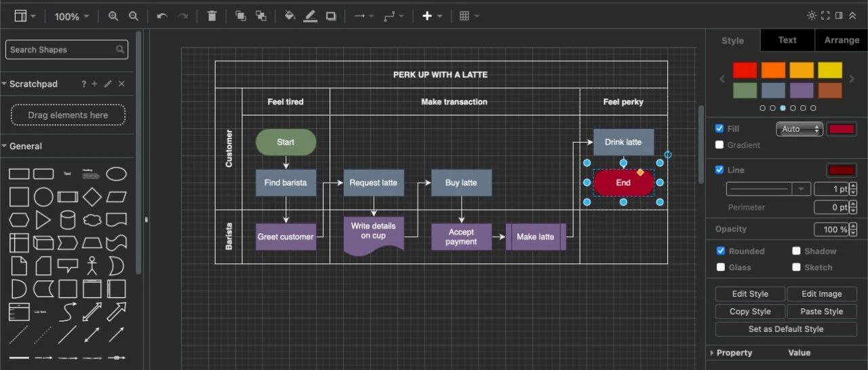Pick the purple style swatch

(802, 90)
